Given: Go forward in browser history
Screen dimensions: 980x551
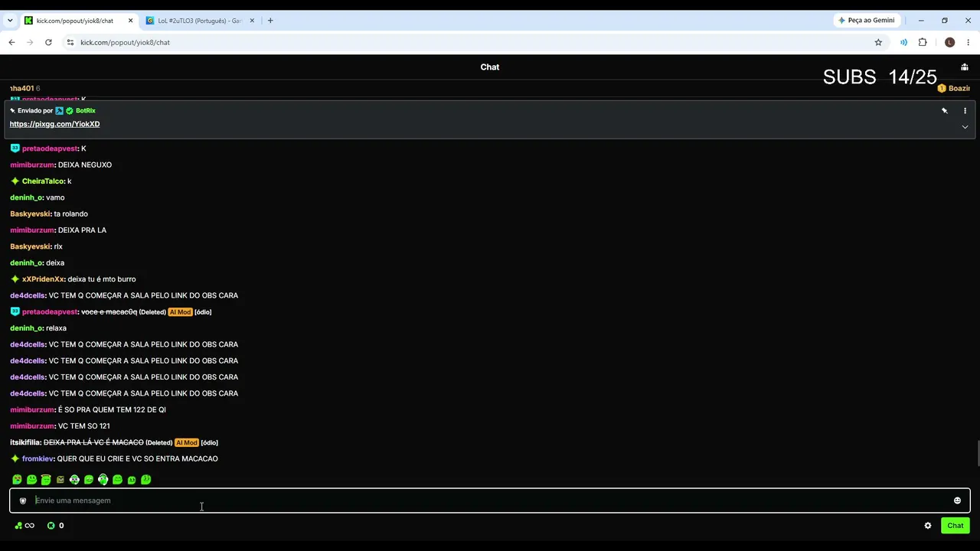Looking at the screenshot, I should (30, 43).
